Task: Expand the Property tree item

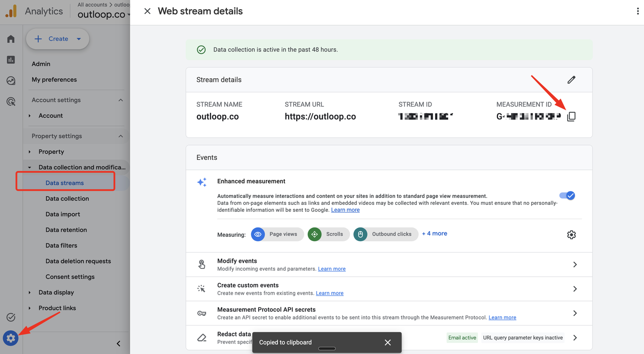Action: coord(30,151)
